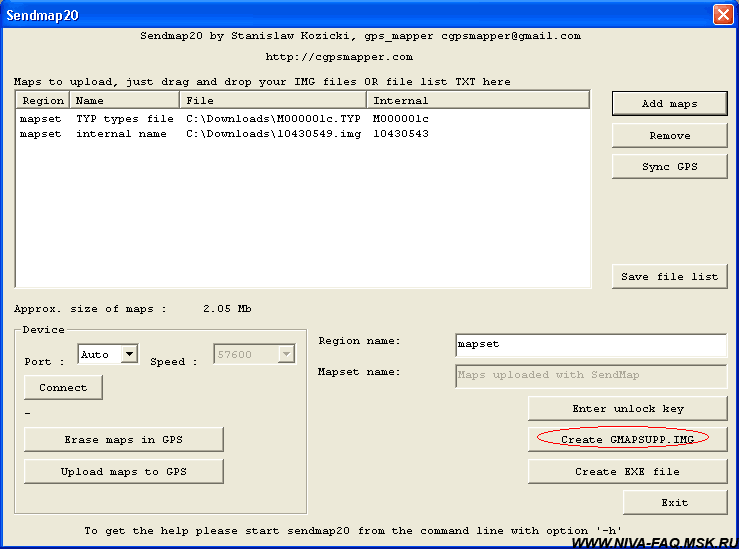Select file path C:\Downloads\10430549.img

(273, 134)
